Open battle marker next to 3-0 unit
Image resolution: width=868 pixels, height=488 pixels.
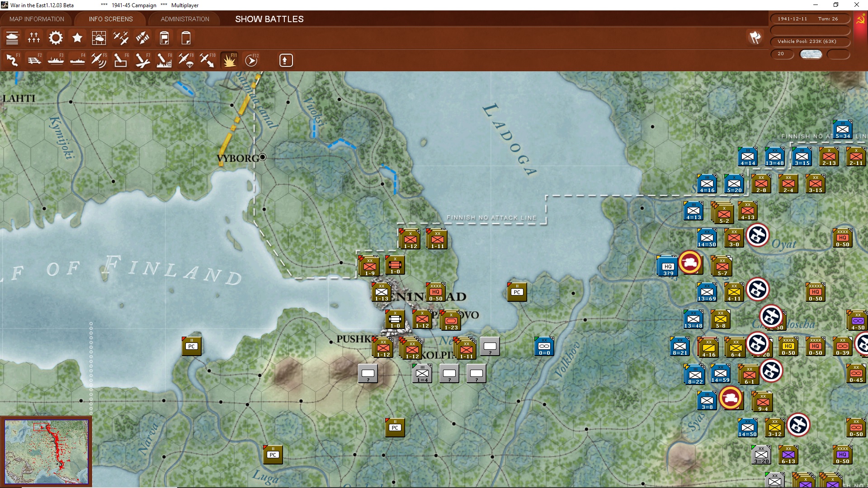pos(758,235)
